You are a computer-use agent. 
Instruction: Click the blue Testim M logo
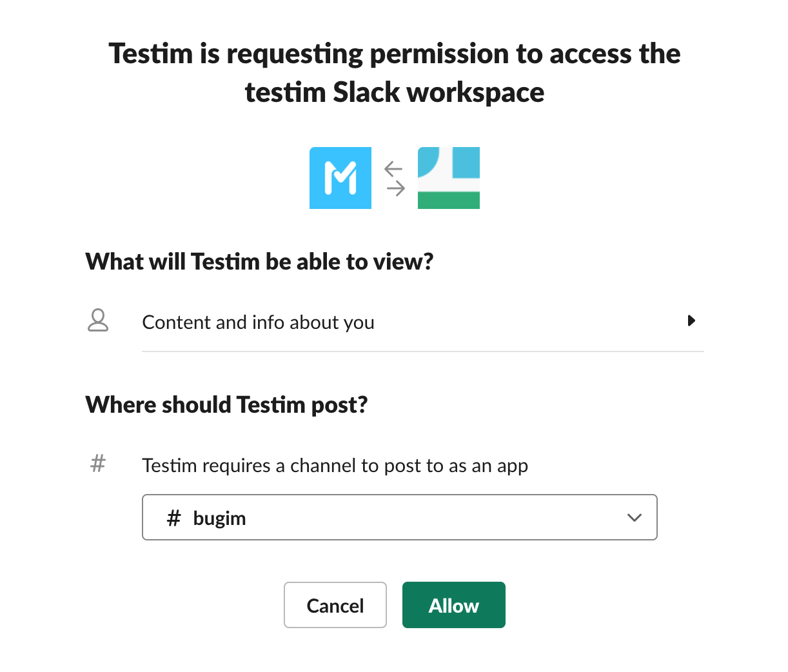tap(340, 178)
